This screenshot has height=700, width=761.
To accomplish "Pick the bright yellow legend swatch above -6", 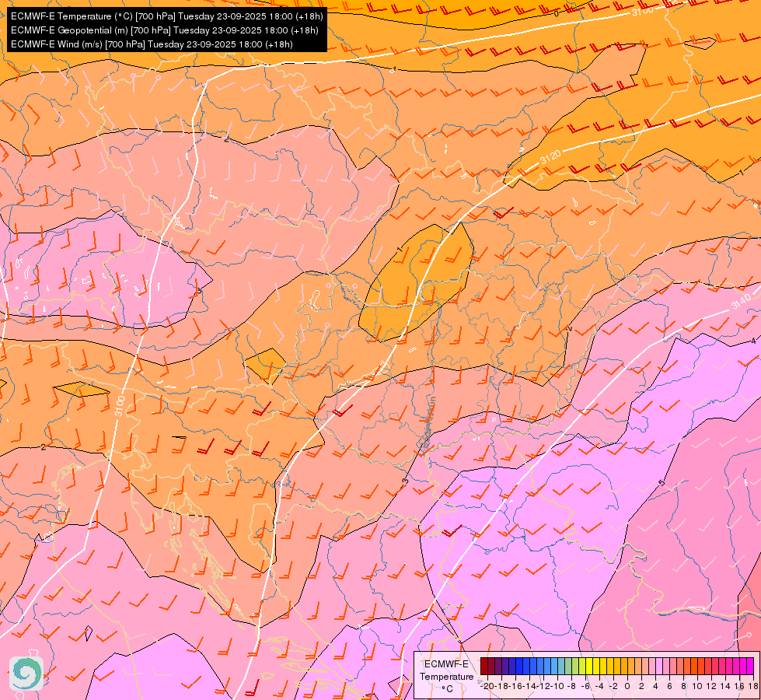I will [589, 666].
